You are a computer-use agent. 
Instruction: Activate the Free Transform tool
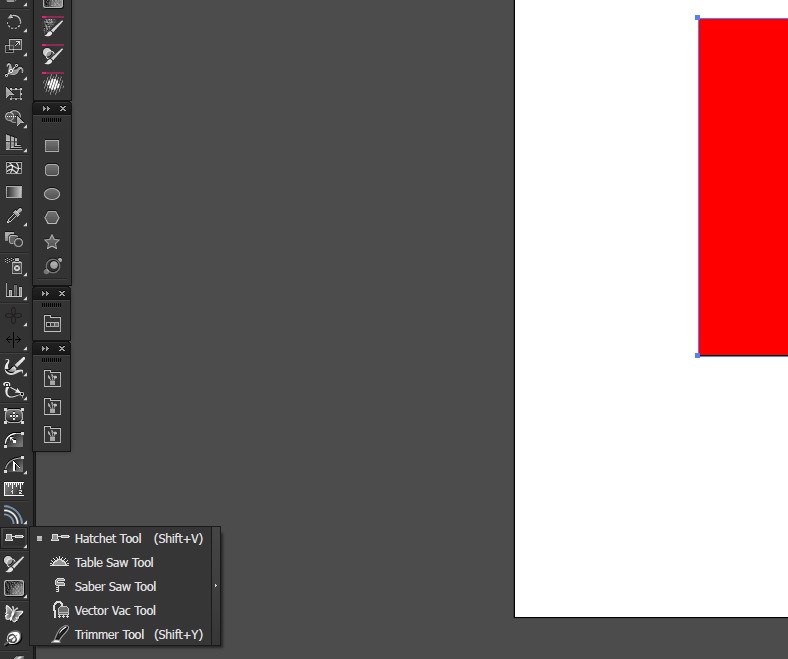14,93
